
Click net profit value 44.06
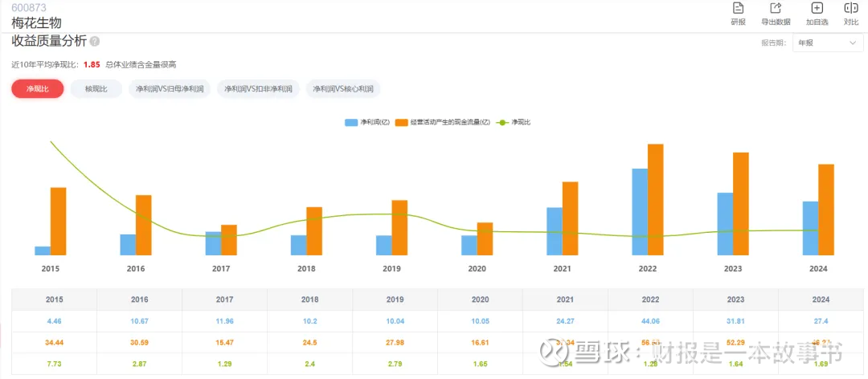point(651,321)
